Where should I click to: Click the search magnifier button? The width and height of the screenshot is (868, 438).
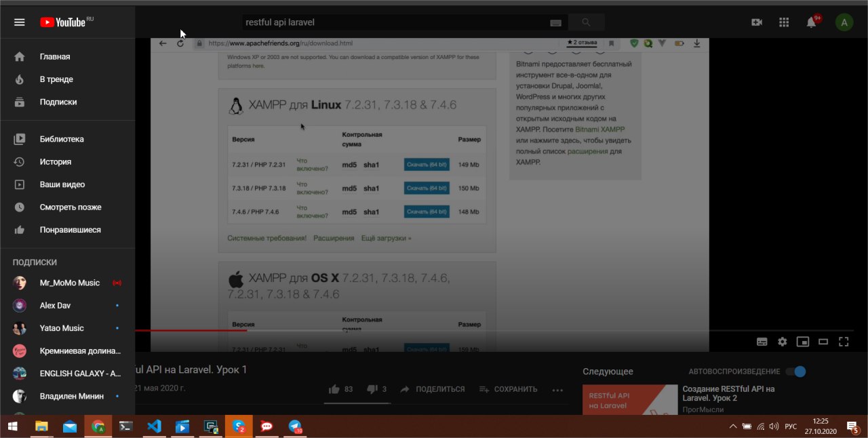pos(586,22)
